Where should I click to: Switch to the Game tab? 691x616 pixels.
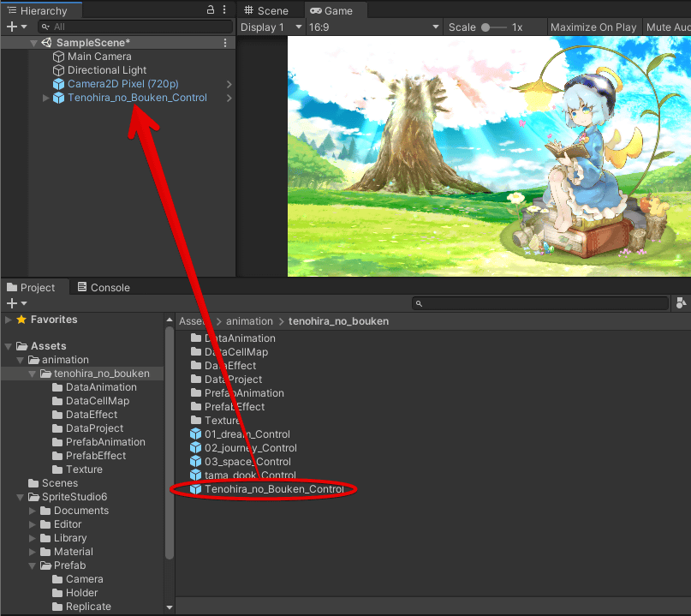click(331, 10)
